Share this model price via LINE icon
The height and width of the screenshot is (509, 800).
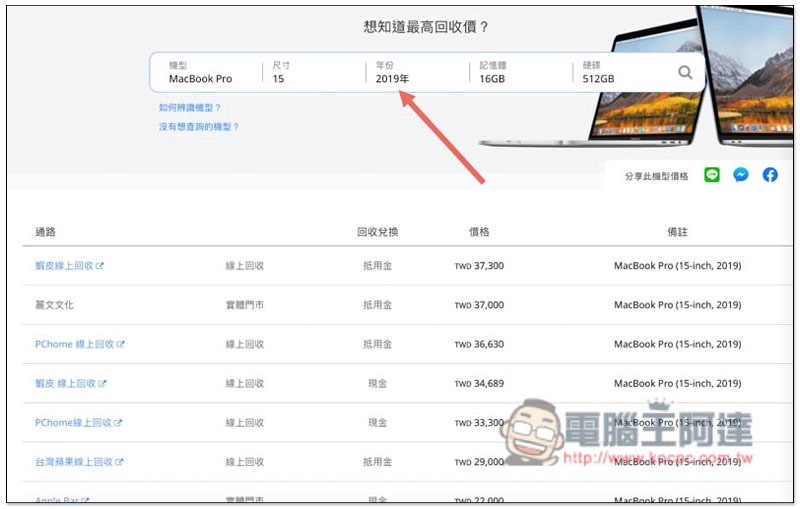pos(712,175)
